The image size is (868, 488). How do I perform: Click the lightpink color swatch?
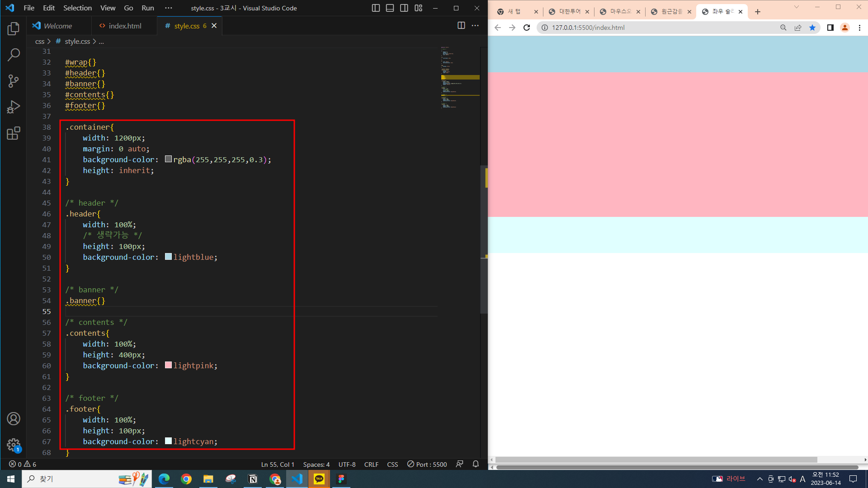click(x=168, y=365)
